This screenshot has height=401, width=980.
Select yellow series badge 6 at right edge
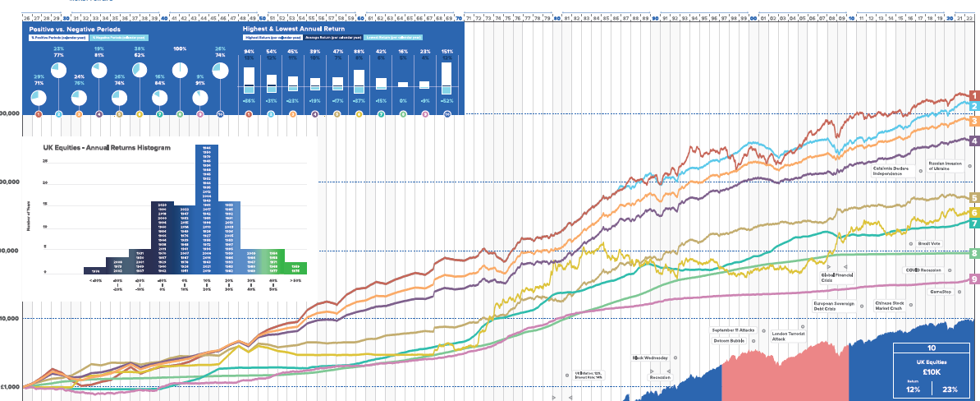pos(973,213)
